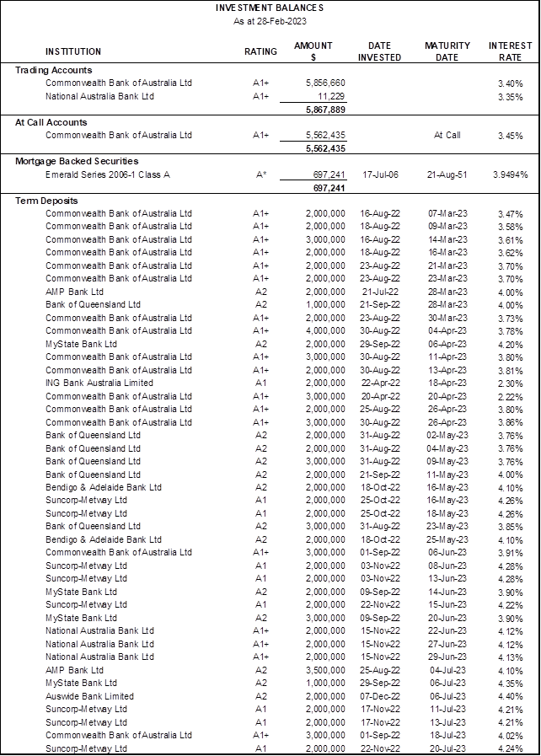Click the 20-Jun-23 maturity date
This screenshot has width=541, height=756.
pyautogui.click(x=447, y=618)
